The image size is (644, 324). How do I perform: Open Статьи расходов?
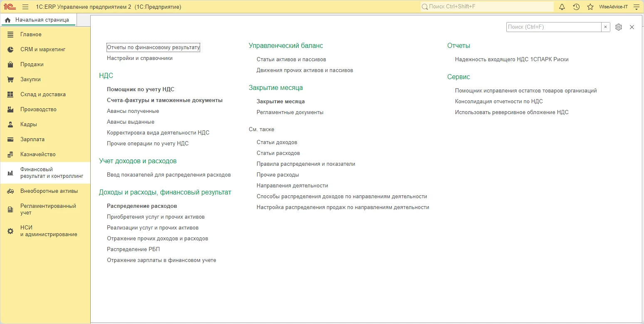[x=278, y=153]
